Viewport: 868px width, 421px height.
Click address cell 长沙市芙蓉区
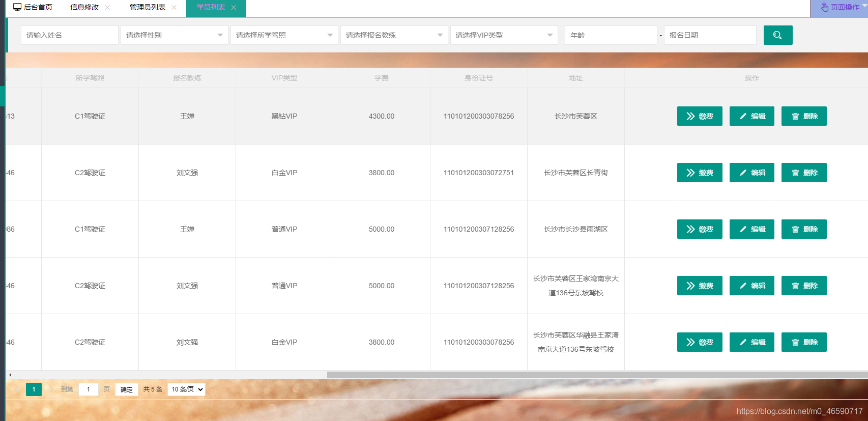(576, 116)
